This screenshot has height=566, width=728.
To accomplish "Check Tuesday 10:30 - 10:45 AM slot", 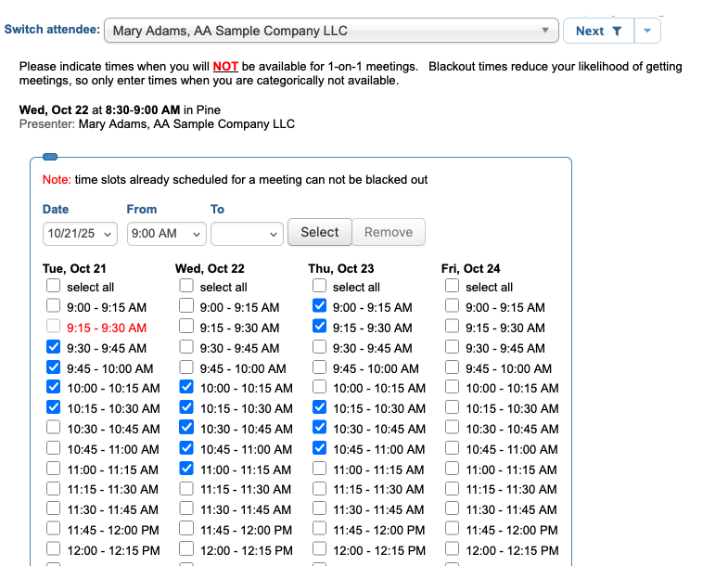I will 54,428.
